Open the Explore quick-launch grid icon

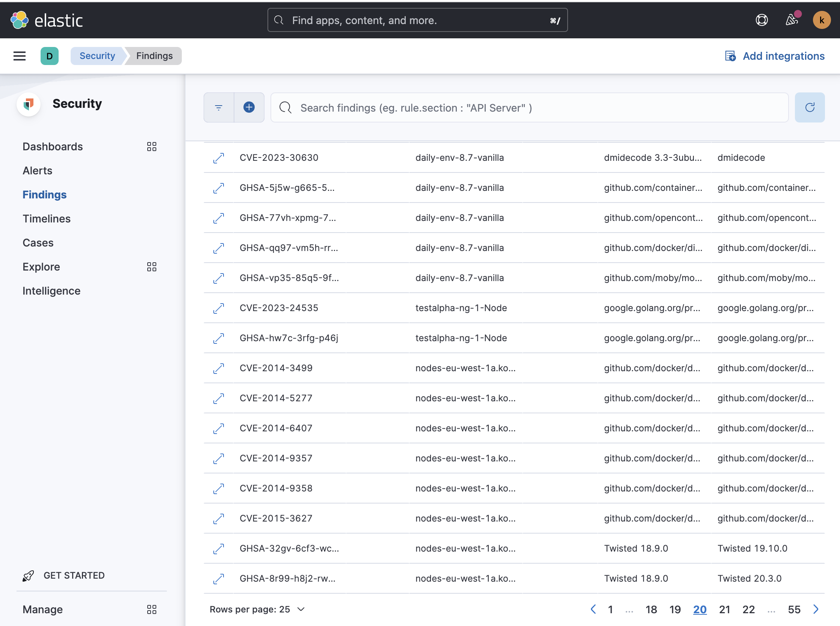click(151, 267)
